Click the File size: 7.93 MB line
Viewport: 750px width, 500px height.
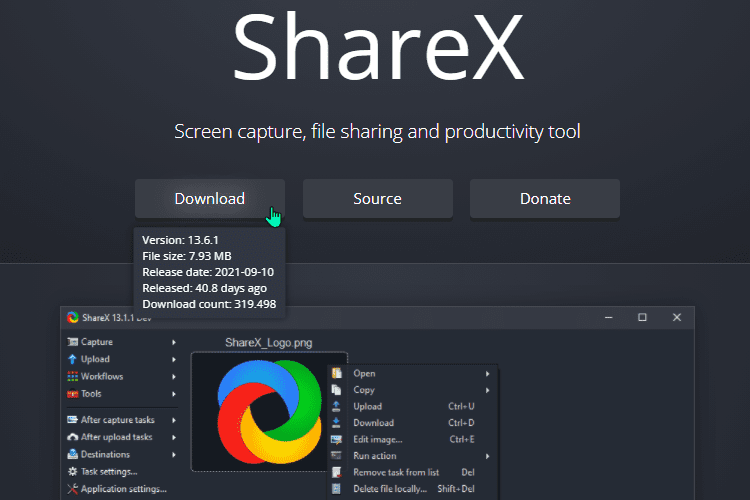[187, 256]
